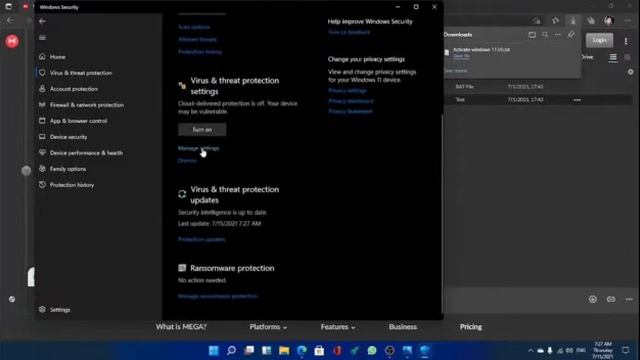Screen dimensions: 640x360
Task: Click Give us feedback link
Action: point(349,32)
